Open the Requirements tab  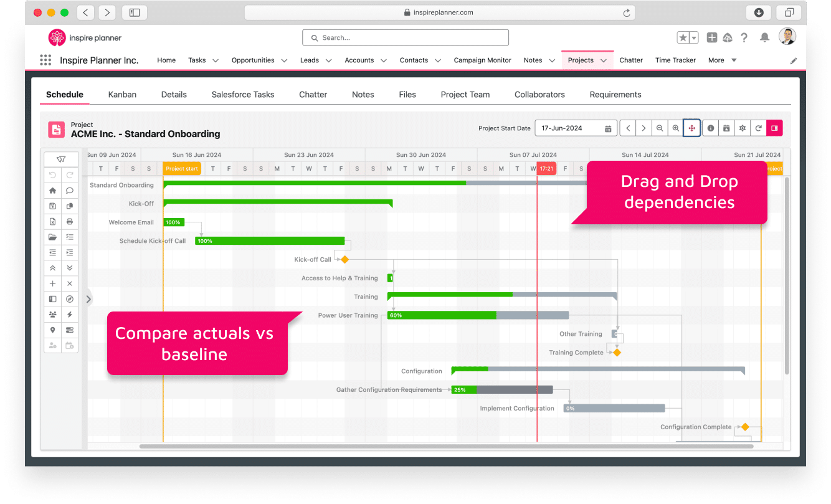(x=615, y=95)
